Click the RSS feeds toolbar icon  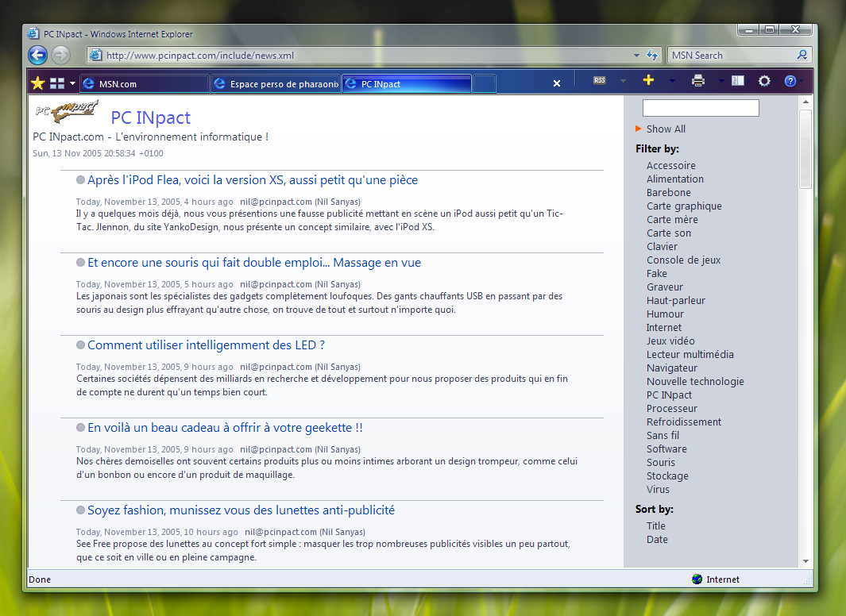[600, 80]
